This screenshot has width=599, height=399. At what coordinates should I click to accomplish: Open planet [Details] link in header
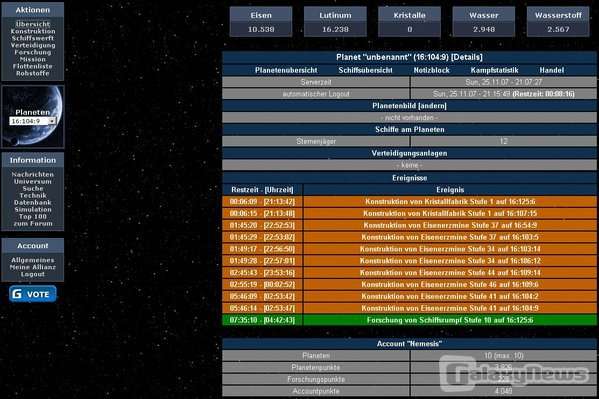point(467,57)
